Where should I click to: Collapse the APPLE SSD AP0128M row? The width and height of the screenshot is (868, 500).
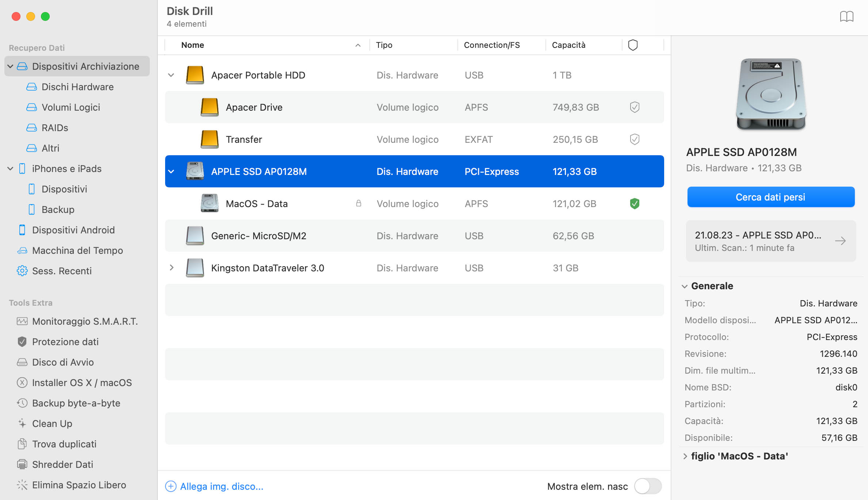point(171,171)
